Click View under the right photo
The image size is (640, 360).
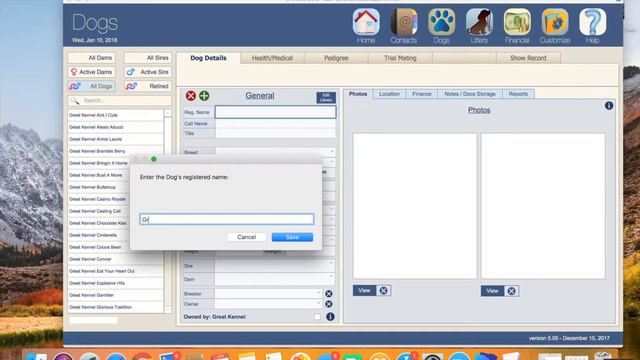(x=492, y=291)
